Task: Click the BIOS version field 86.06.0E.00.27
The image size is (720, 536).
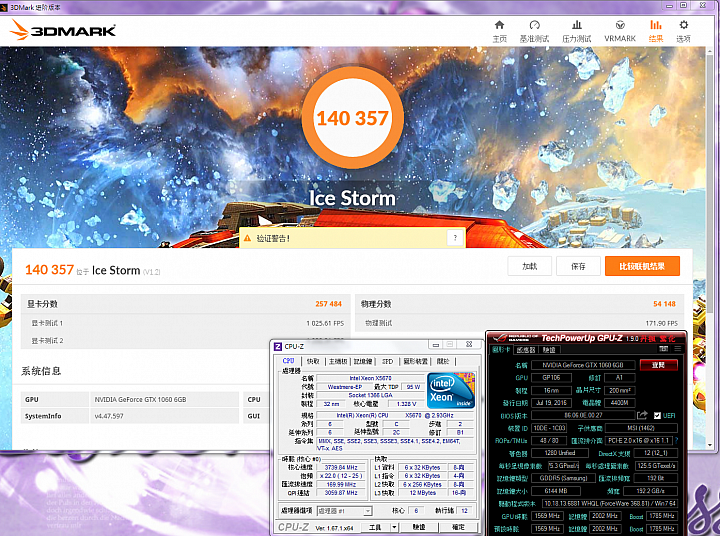Action: click(583, 415)
